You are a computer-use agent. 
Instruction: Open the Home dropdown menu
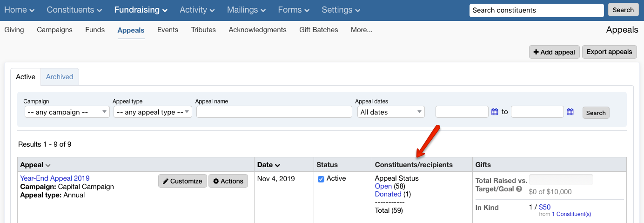[x=20, y=10]
